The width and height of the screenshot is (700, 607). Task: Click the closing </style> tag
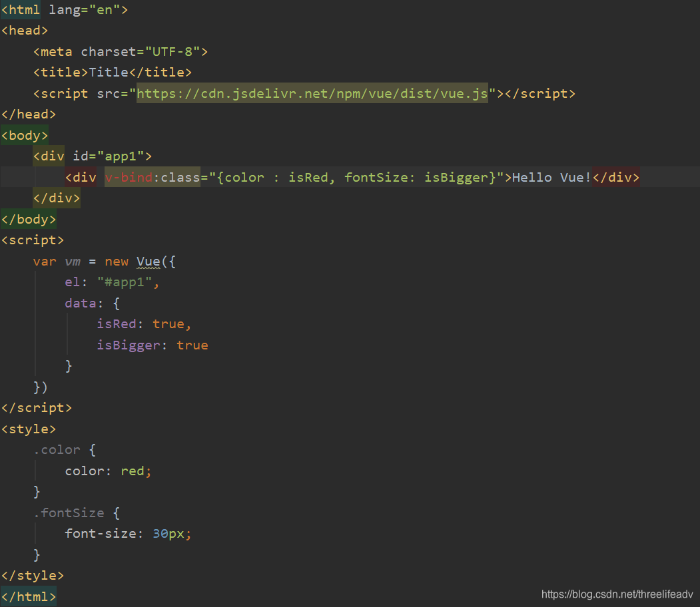33,575
